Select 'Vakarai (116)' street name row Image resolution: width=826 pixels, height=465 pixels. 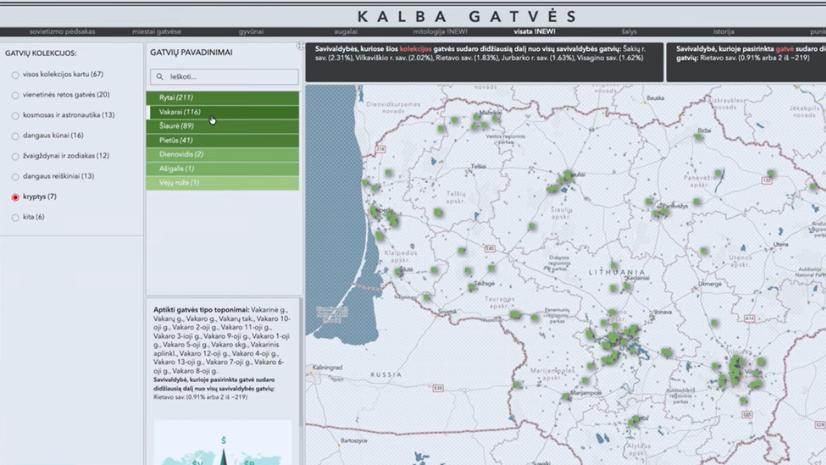[x=222, y=112]
